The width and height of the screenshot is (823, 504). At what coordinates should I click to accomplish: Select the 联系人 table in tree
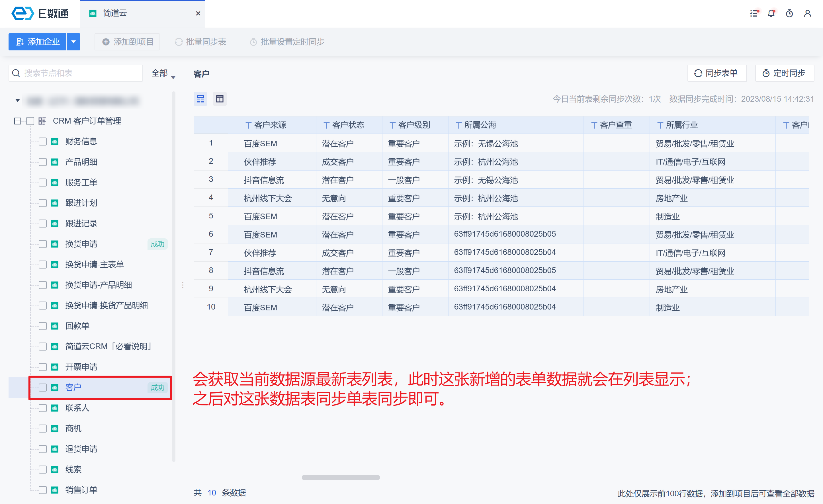[77, 408]
